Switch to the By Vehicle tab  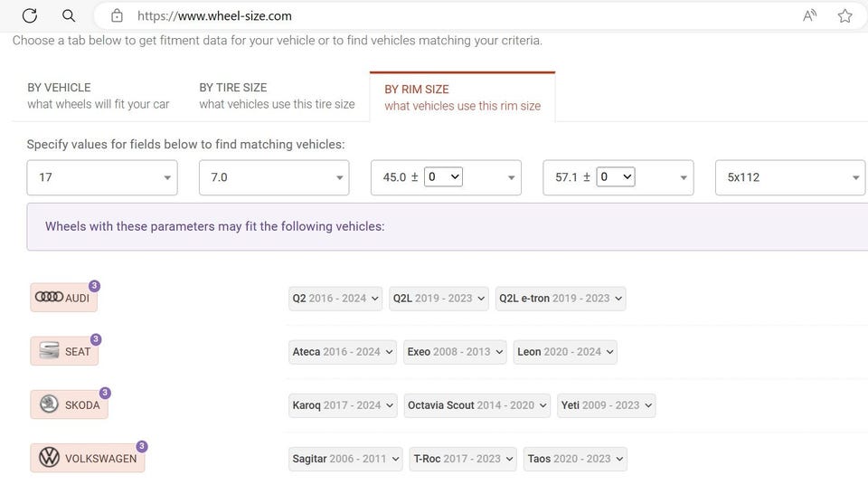[x=98, y=96]
